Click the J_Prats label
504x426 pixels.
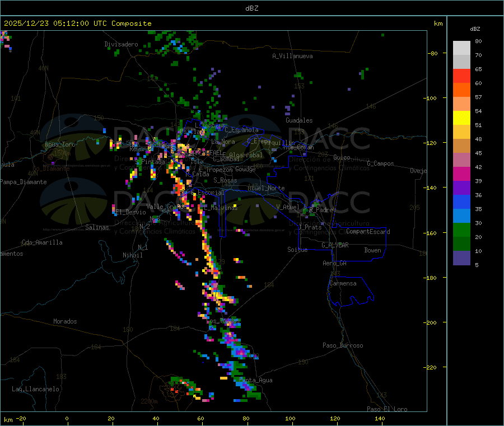310,227
